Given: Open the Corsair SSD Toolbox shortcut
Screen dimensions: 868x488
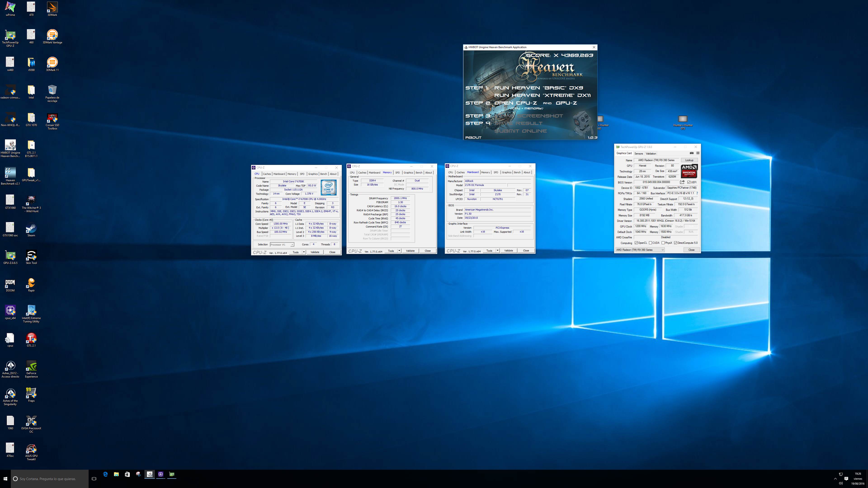Looking at the screenshot, I should point(52,121).
